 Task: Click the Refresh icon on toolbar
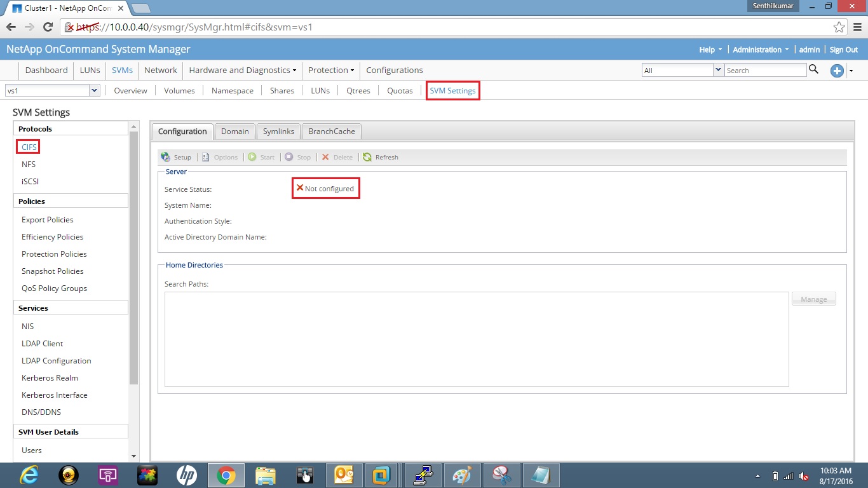click(x=367, y=157)
